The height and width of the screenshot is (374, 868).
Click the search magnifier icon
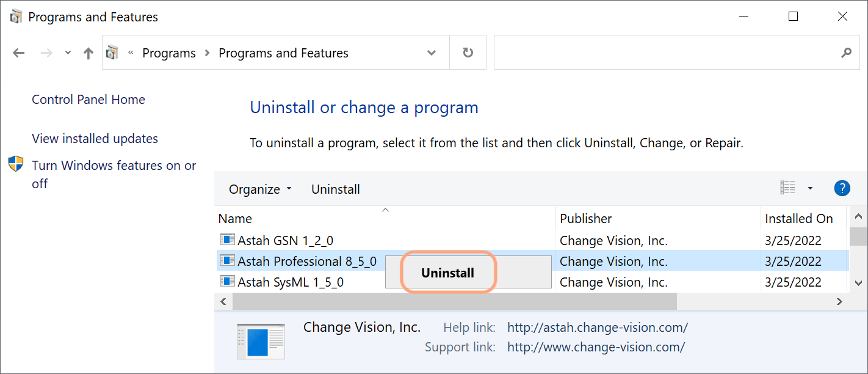pos(846,53)
